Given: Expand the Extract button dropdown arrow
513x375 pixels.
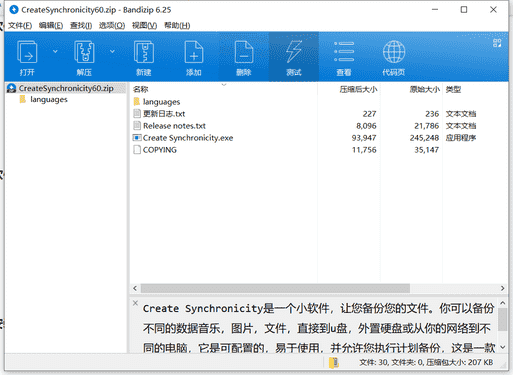Looking at the screenshot, I should tap(112, 51).
